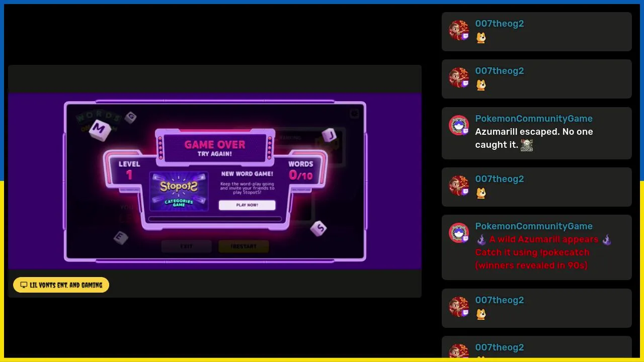
Task: Click the dimmed EXIT button
Action: (x=186, y=246)
